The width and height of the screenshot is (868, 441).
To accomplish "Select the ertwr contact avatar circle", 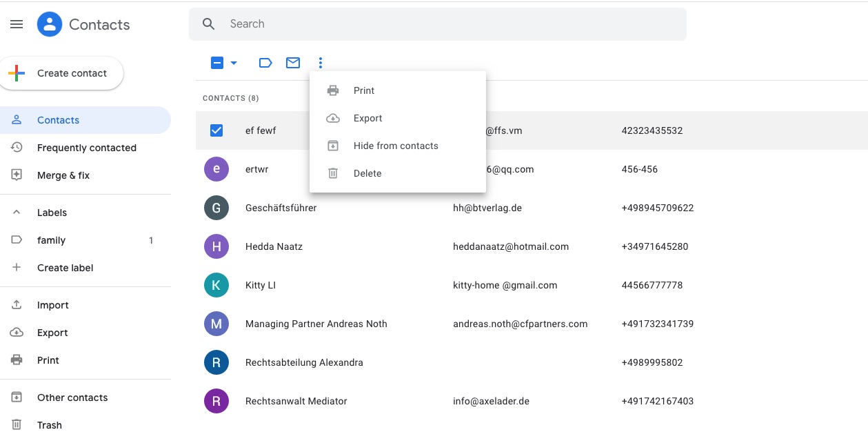I will [x=216, y=168].
